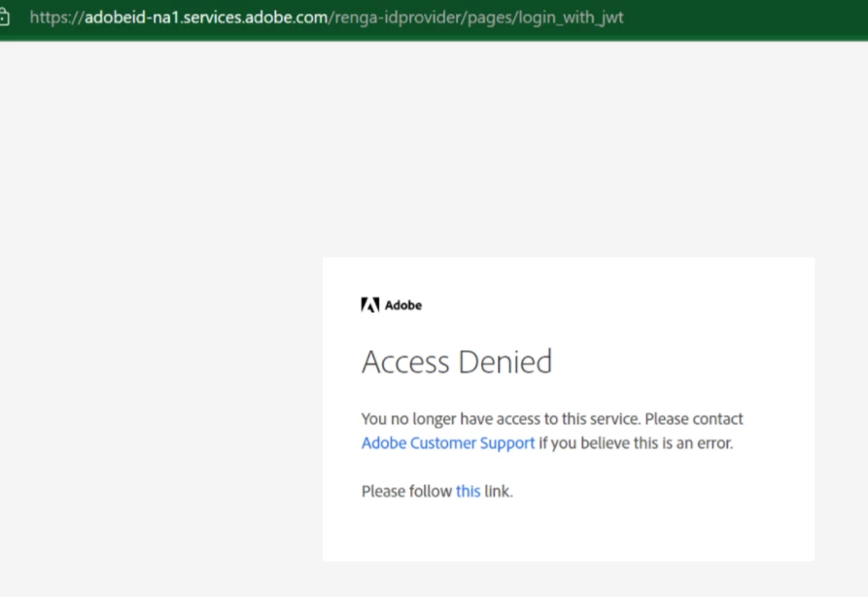Click the Adobe wordmark next to logo
This screenshot has height=597, width=868.
point(403,305)
